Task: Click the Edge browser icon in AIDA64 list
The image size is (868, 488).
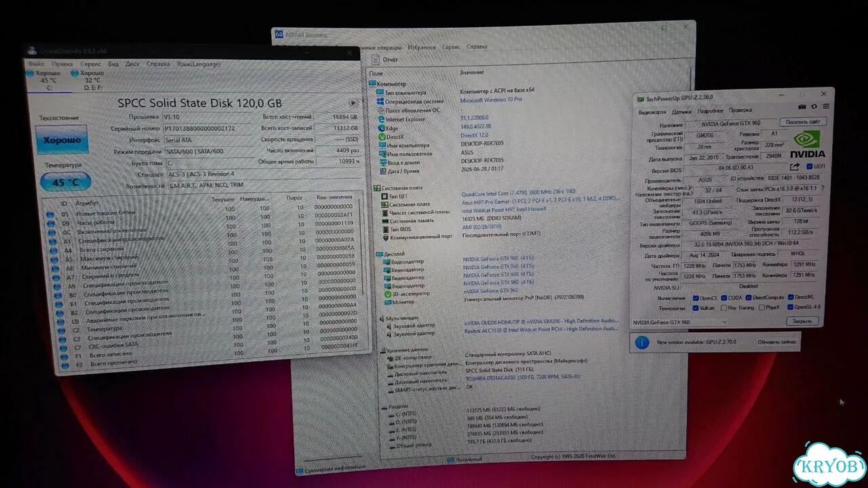Action: [381, 128]
